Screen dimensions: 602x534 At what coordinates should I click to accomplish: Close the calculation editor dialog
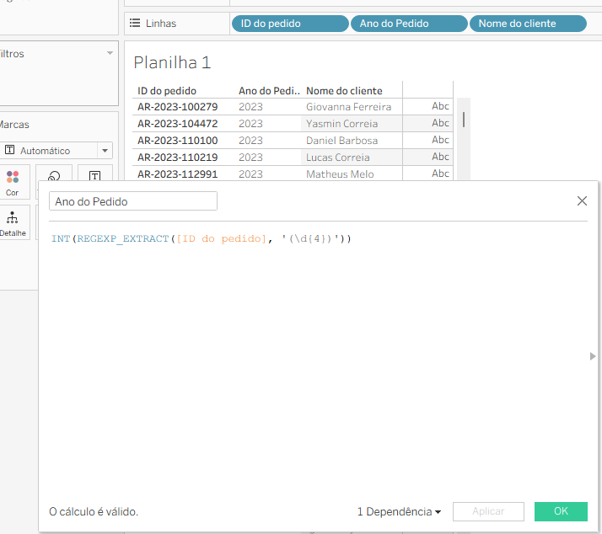[582, 201]
